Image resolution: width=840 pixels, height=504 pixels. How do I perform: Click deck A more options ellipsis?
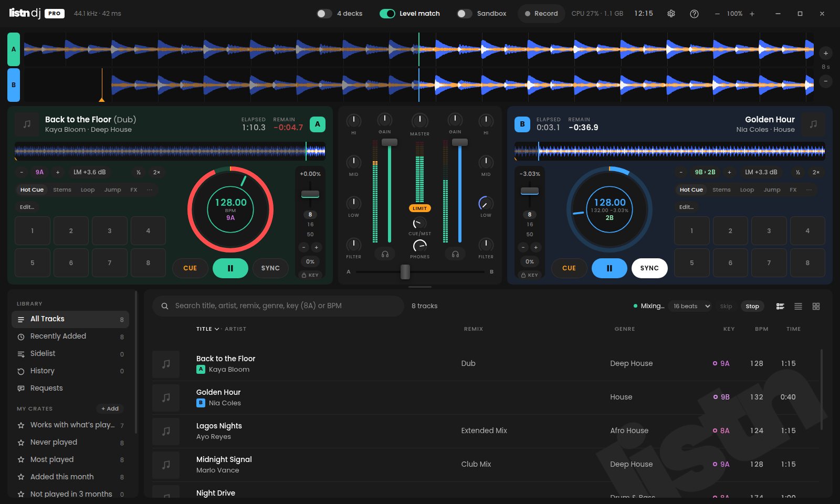(x=150, y=190)
